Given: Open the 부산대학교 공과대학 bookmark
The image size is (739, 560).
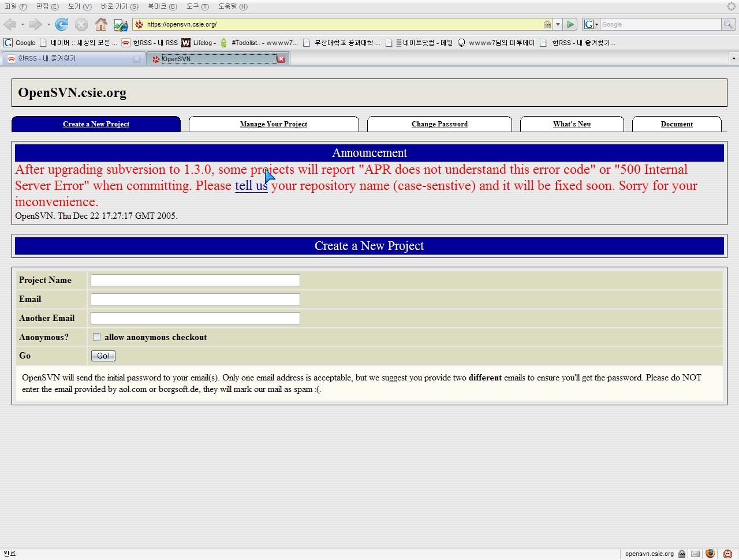Looking at the screenshot, I should point(342,43).
